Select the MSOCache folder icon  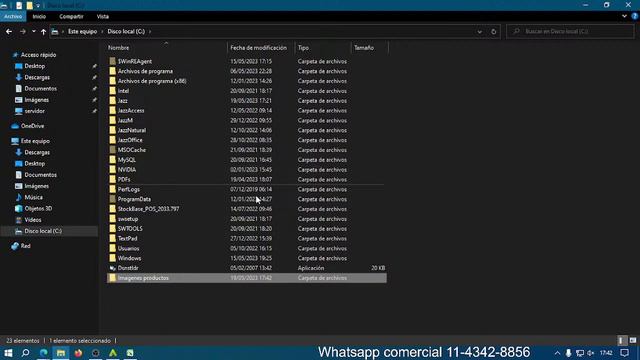click(113, 150)
